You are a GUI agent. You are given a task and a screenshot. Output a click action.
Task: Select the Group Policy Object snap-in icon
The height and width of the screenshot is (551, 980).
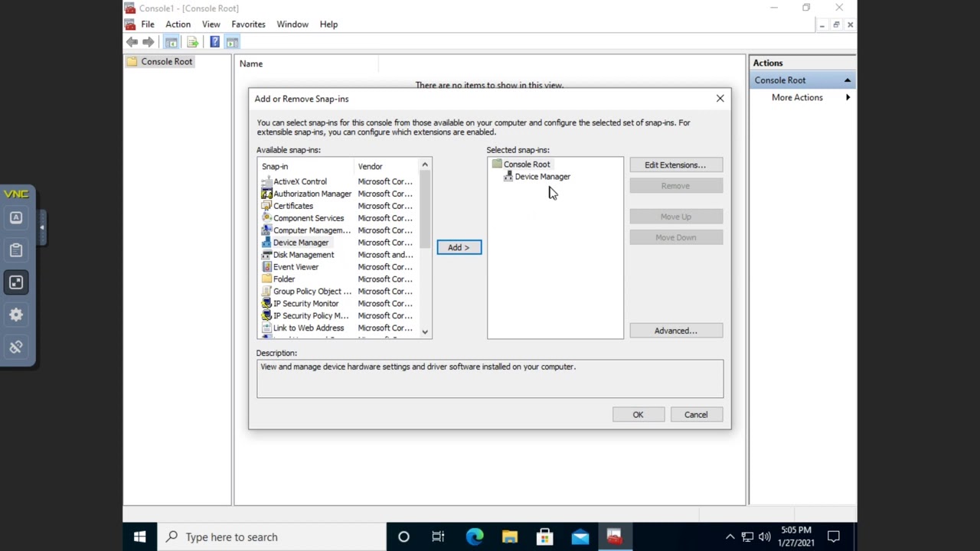point(266,292)
